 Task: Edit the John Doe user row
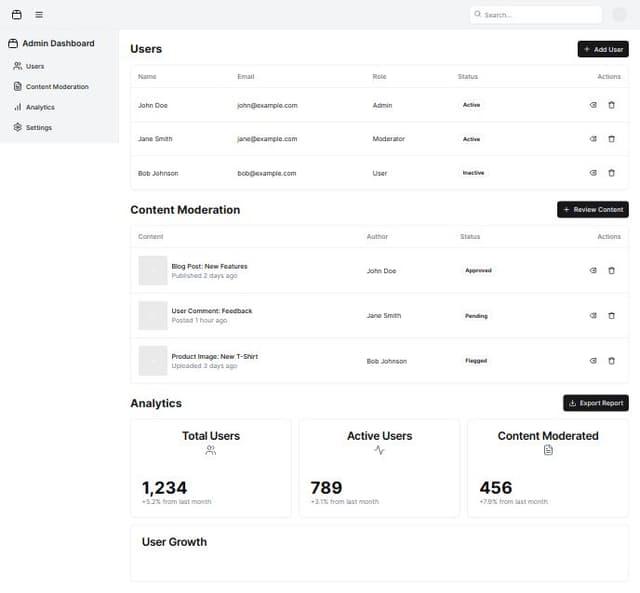(593, 105)
